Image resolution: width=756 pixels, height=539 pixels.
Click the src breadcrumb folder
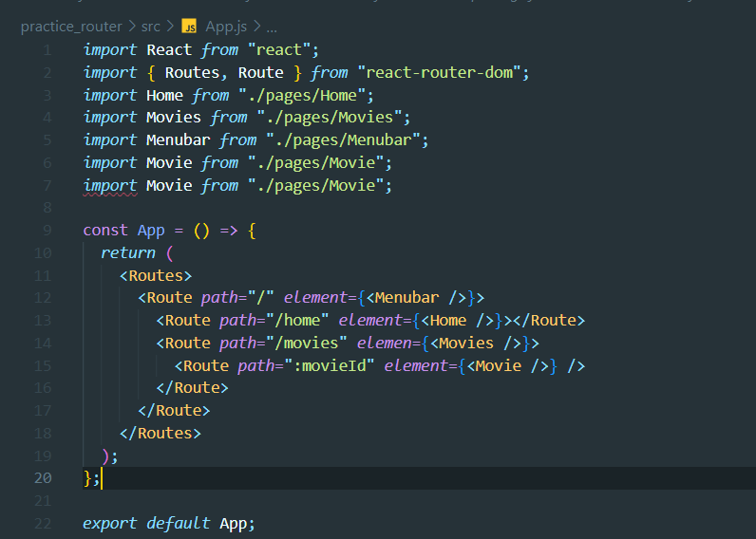(150, 27)
